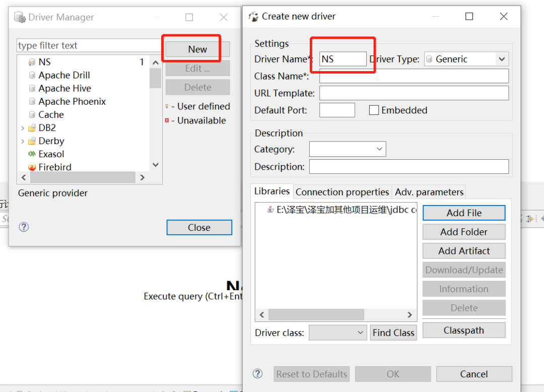544x392 pixels.
Task: Click the driver list horizontal scroll left arrow
Action: [24, 177]
